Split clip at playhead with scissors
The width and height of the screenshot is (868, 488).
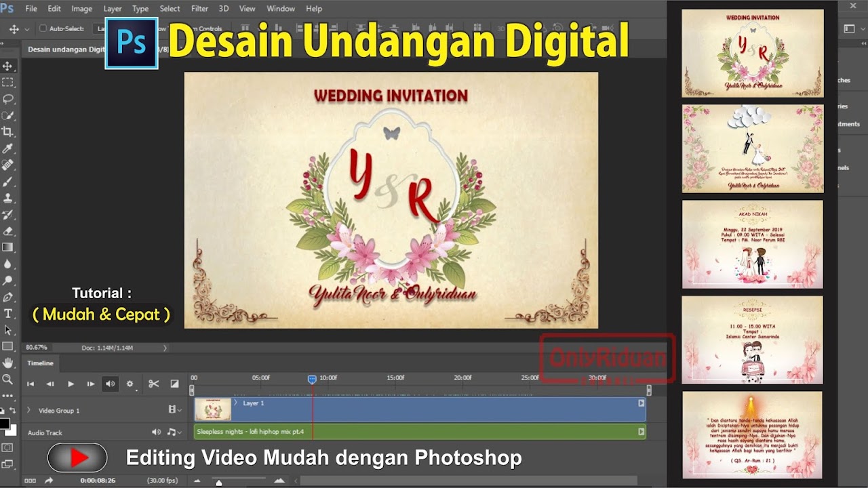click(x=154, y=384)
